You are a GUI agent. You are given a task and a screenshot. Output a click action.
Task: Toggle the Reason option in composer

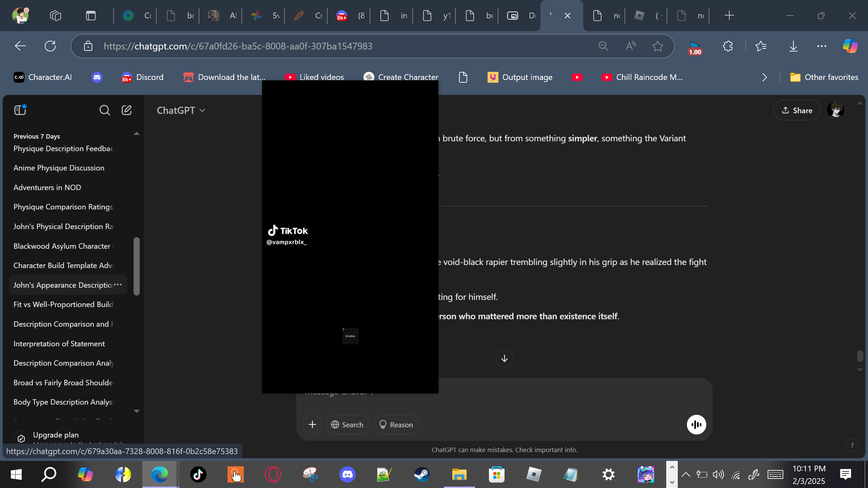[x=396, y=425]
